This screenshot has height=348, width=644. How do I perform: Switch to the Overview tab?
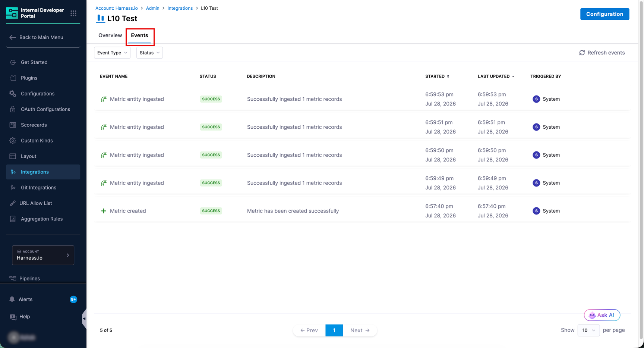coord(110,35)
